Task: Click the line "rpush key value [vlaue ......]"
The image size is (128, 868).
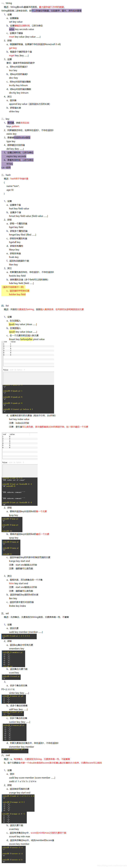Action: (x=23, y=332)
